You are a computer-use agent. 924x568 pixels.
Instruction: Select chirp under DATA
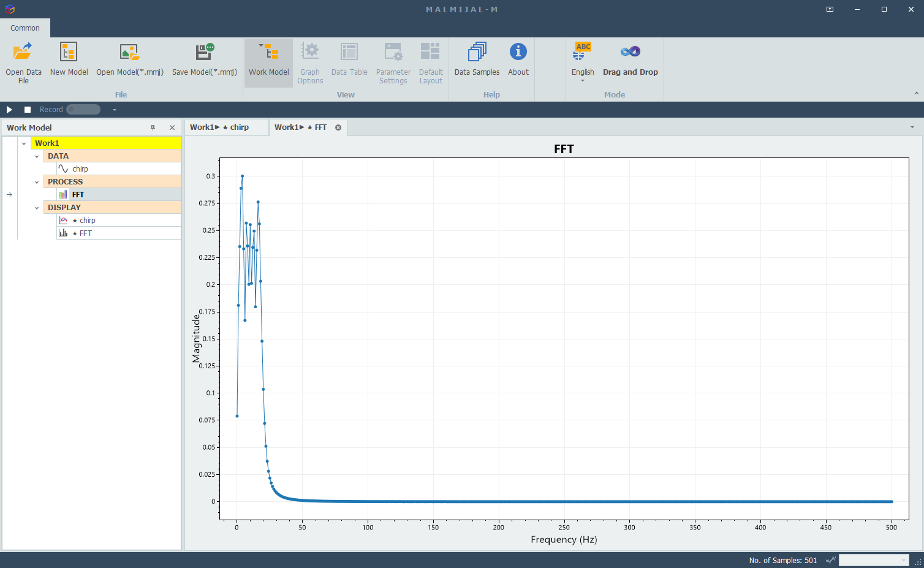pos(119,169)
